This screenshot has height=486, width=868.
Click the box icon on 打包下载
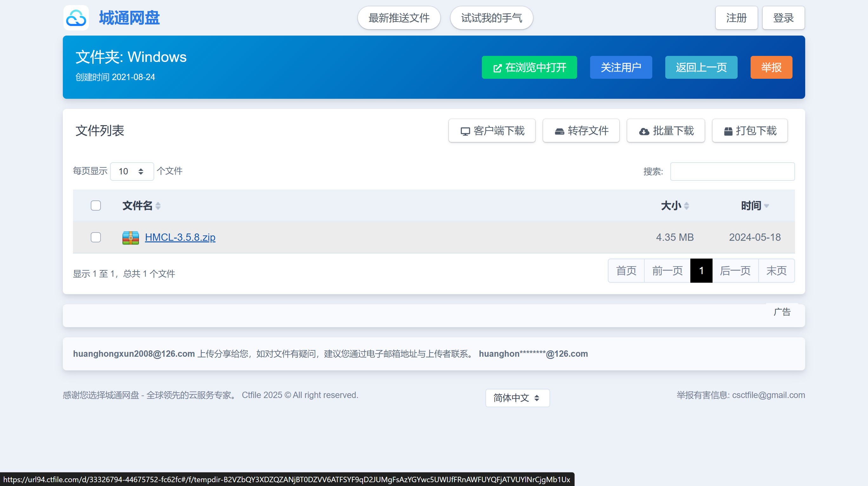[x=728, y=132]
